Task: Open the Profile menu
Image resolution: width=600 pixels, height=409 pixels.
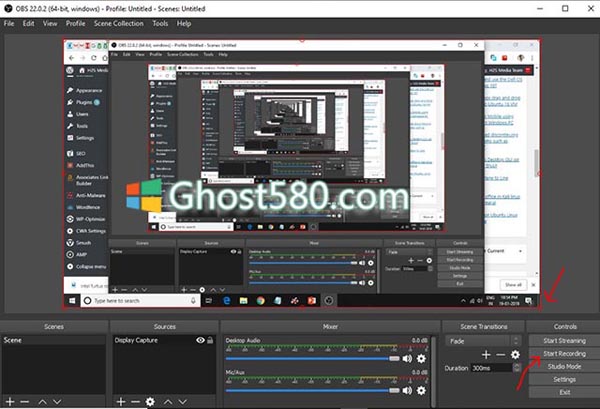Action: pyautogui.click(x=75, y=23)
